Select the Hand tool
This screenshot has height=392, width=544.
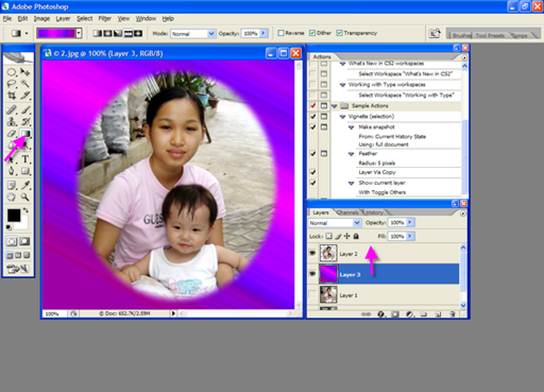pos(11,197)
